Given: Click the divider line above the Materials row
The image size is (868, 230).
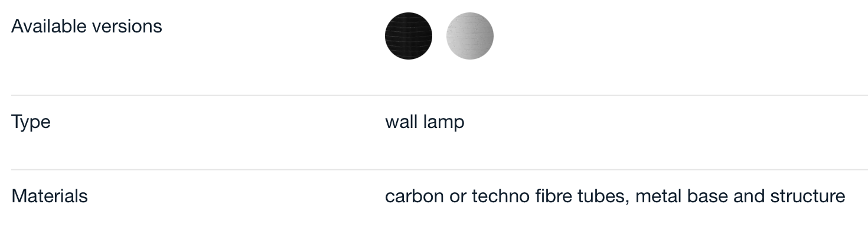Looking at the screenshot, I should [439, 169].
